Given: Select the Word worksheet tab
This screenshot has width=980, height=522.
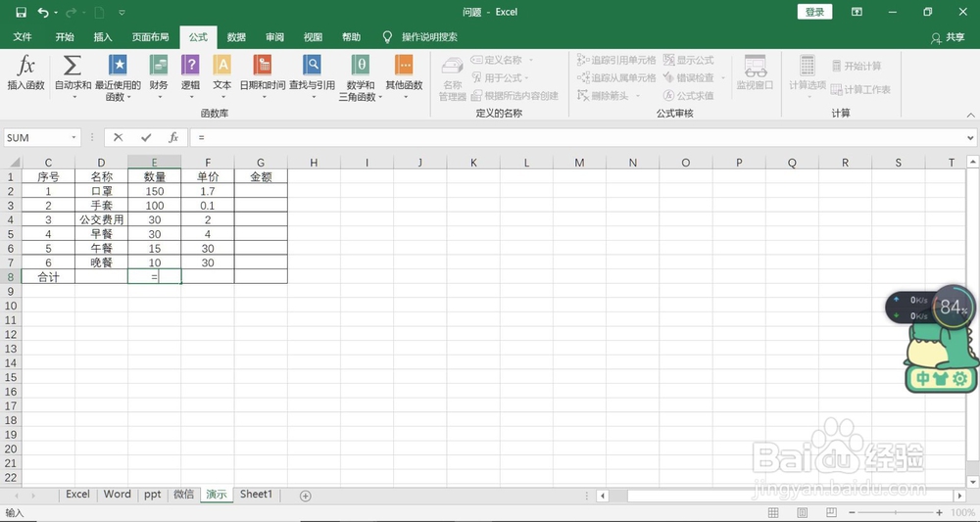Looking at the screenshot, I should [117, 494].
